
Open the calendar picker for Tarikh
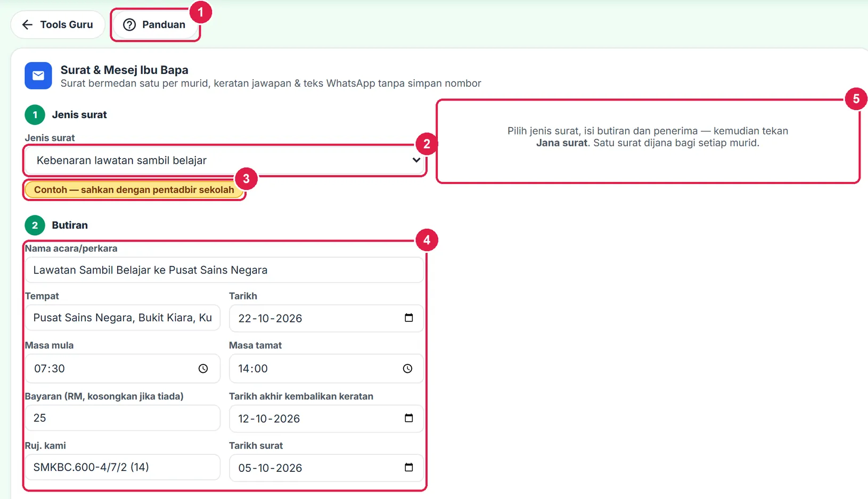click(409, 318)
